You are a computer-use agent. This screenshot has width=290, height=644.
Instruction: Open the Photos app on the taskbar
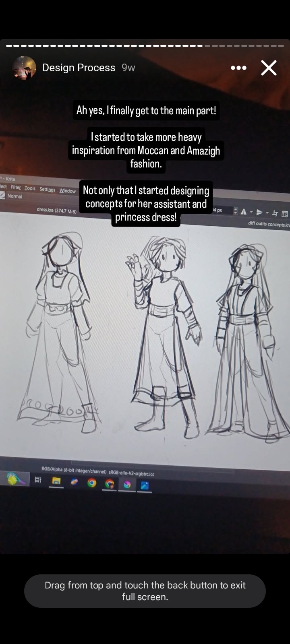pos(145,486)
